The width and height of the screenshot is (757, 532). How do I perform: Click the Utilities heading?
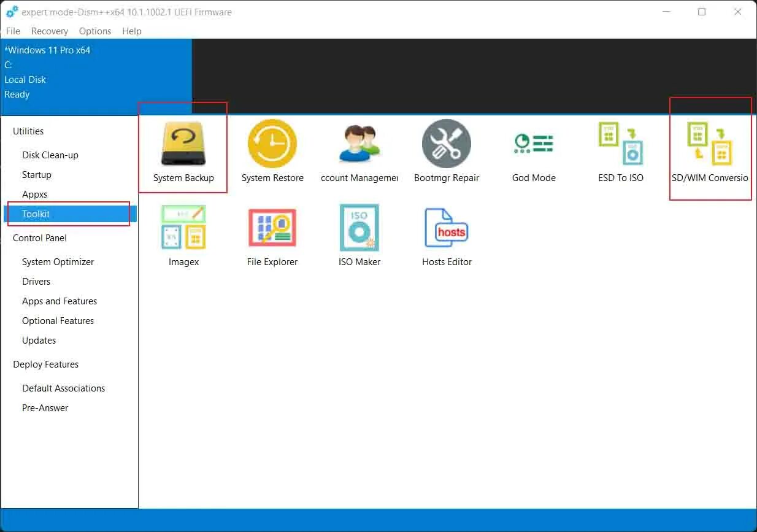click(x=28, y=131)
